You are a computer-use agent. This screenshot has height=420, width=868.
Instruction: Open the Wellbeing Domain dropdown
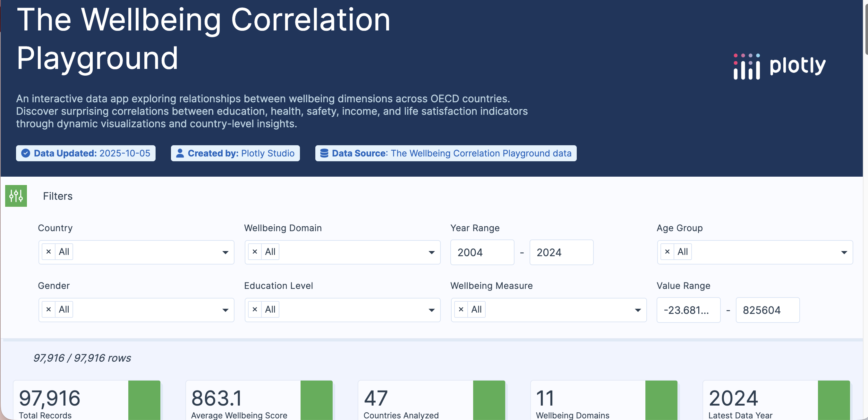tap(431, 252)
